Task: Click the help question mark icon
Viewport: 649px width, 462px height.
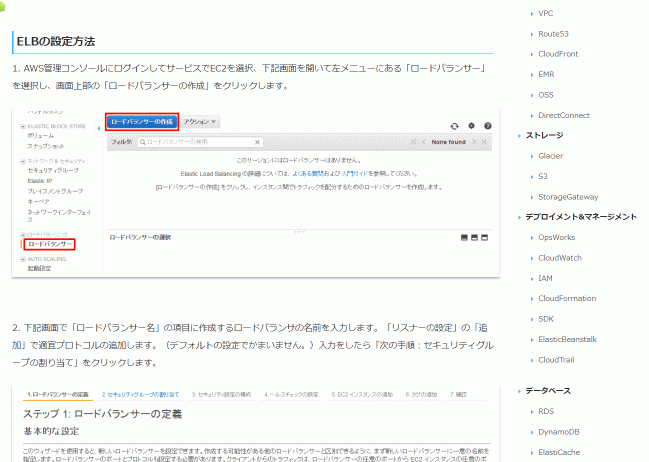Action: pyautogui.click(x=488, y=126)
